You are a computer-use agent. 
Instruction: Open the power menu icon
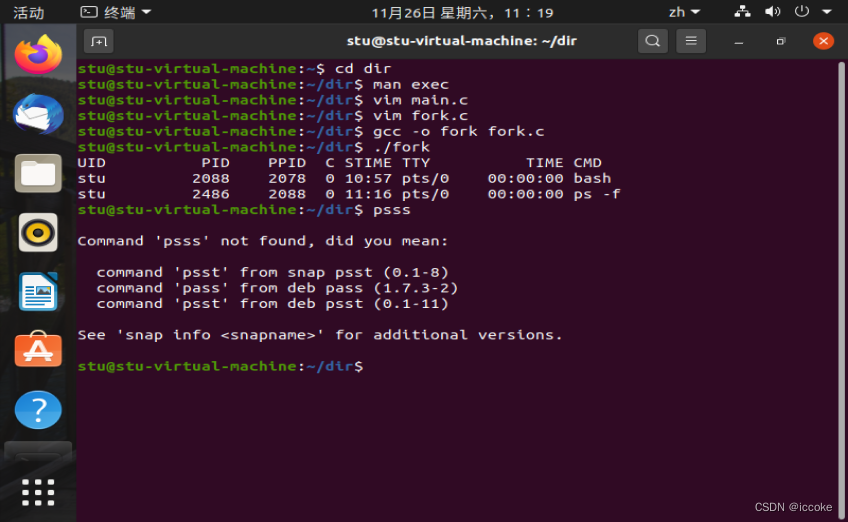click(801, 11)
